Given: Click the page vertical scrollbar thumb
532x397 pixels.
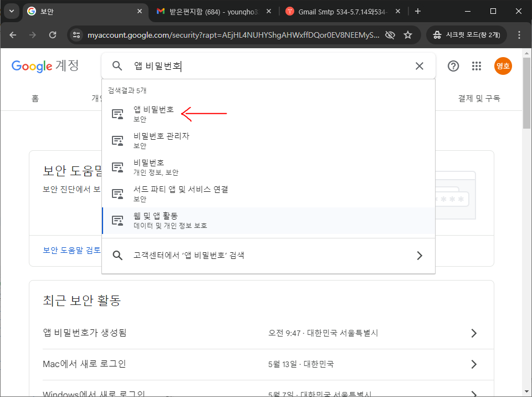Looking at the screenshot, I should 526,93.
